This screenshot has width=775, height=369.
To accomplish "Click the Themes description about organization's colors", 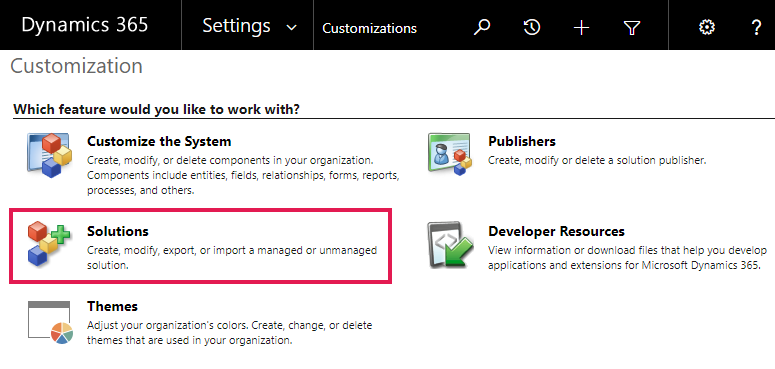I will tap(229, 333).
